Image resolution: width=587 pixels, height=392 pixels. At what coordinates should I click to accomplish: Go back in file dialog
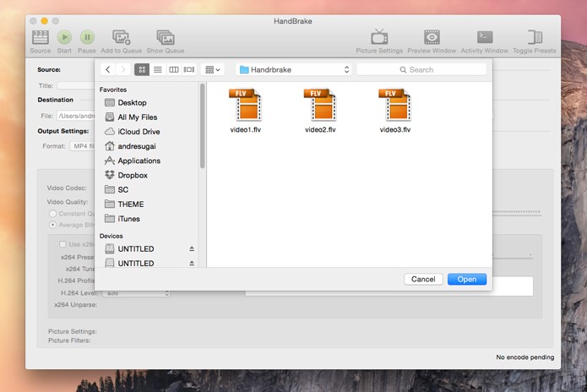tap(108, 69)
